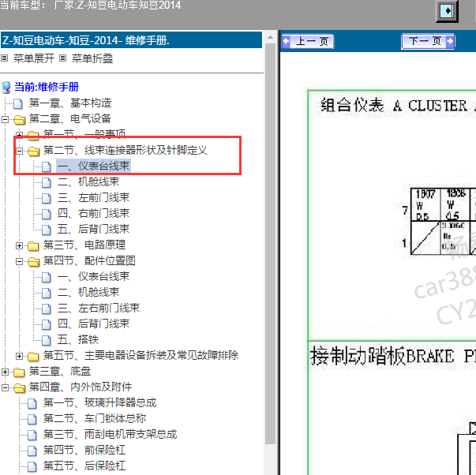
Task: Click page icon beside 第四节、前保险杠
Action: [32, 451]
